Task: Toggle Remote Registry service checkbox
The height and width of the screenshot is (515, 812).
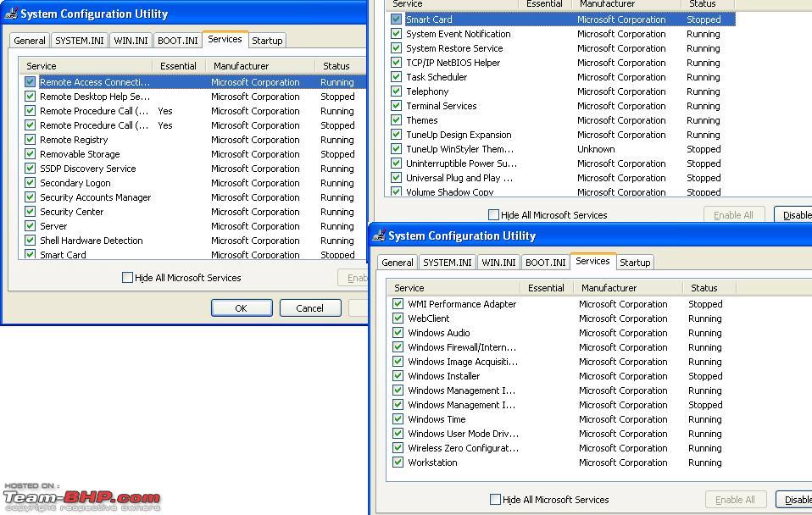Action: [x=30, y=140]
